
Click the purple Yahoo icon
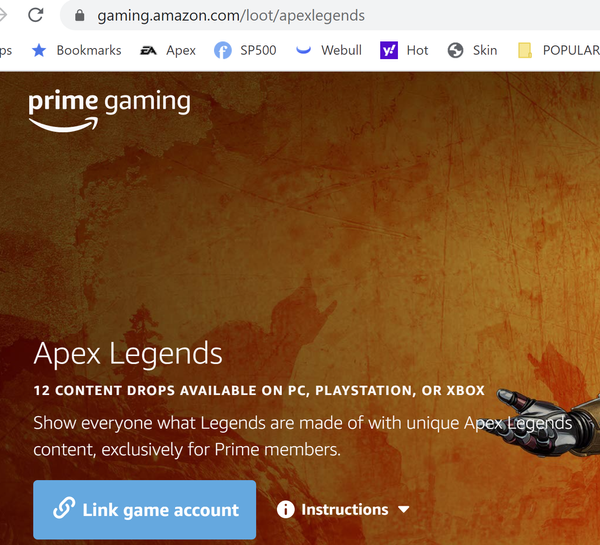pyautogui.click(x=389, y=50)
